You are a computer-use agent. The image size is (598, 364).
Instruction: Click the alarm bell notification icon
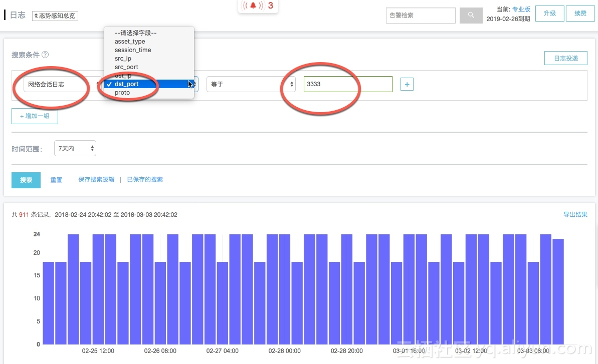(x=253, y=6)
